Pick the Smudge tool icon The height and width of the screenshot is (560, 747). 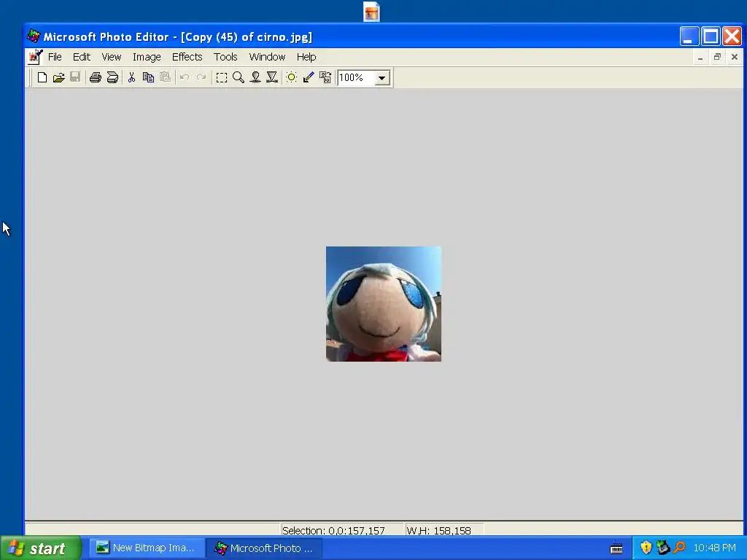click(x=255, y=77)
